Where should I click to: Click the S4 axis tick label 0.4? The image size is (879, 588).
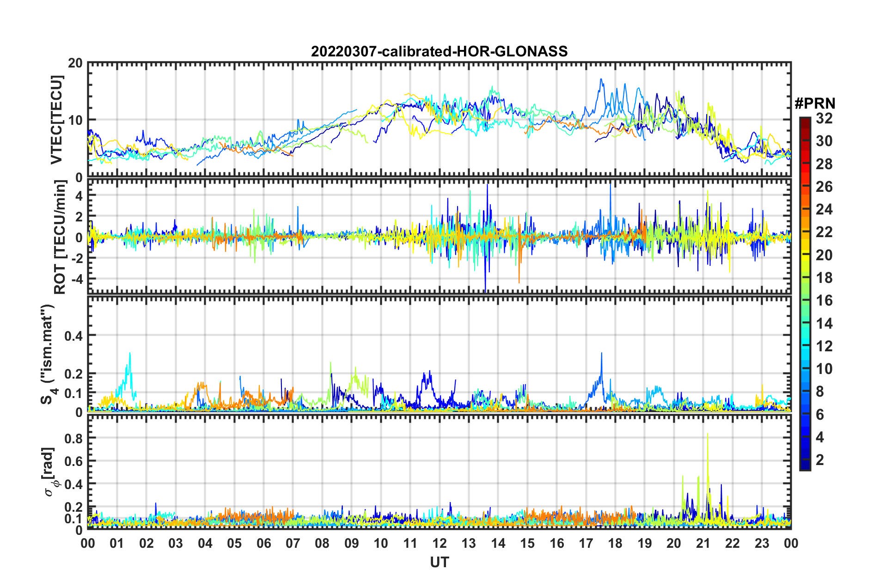click(73, 335)
